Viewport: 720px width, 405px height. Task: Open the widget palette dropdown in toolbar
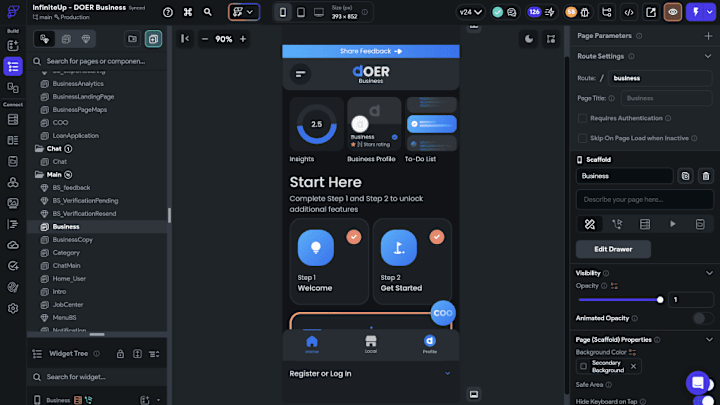(244, 12)
